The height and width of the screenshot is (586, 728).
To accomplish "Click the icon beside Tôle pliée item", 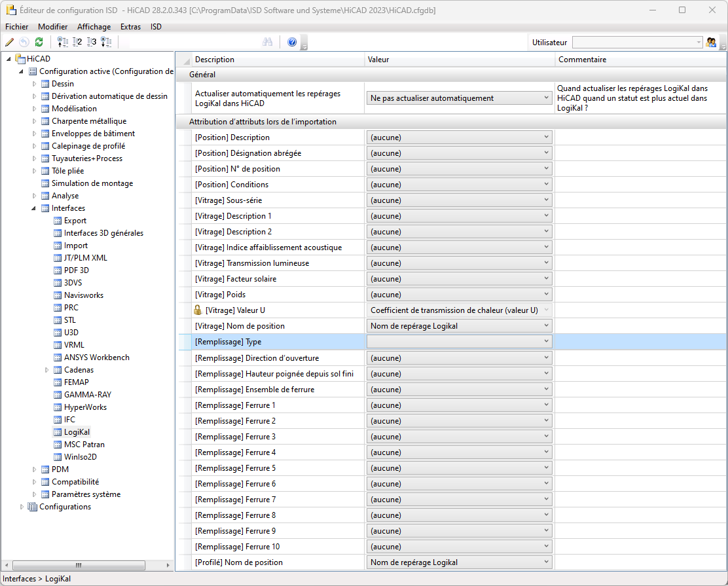I will pyautogui.click(x=45, y=171).
